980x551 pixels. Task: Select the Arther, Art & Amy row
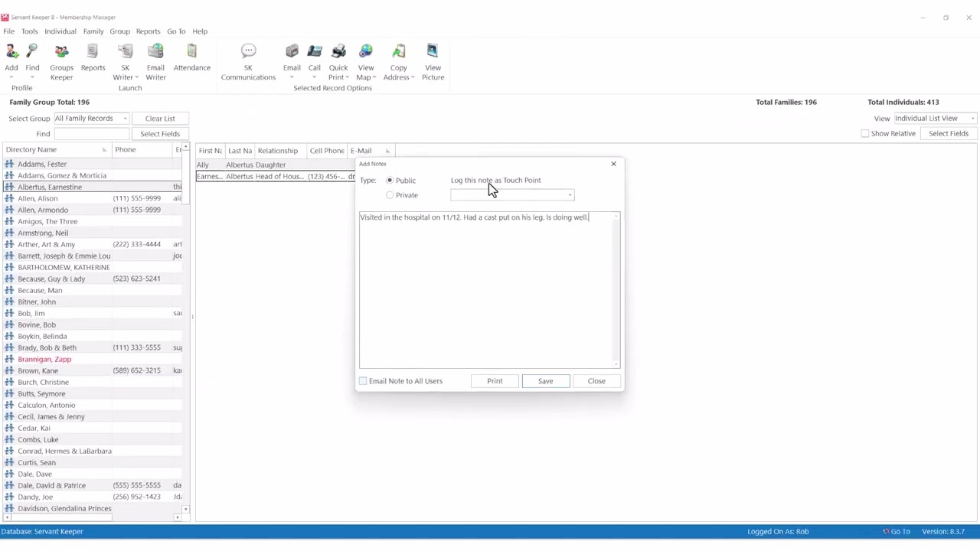[x=93, y=244]
